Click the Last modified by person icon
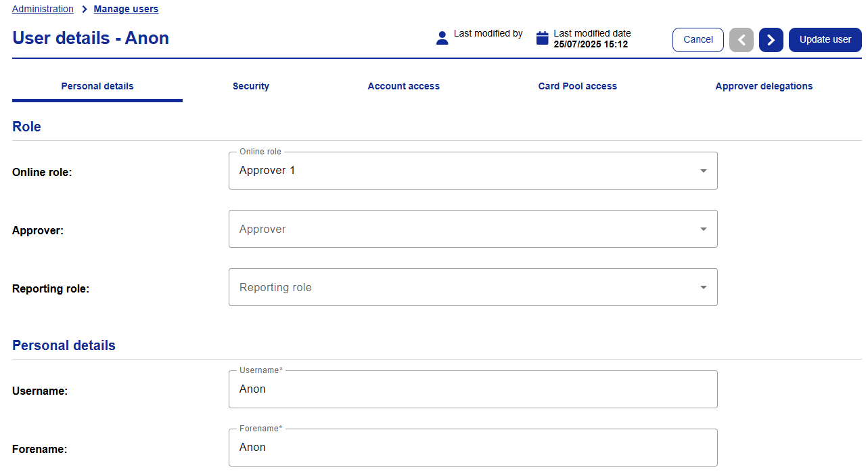This screenshot has width=868, height=476. tap(442, 38)
